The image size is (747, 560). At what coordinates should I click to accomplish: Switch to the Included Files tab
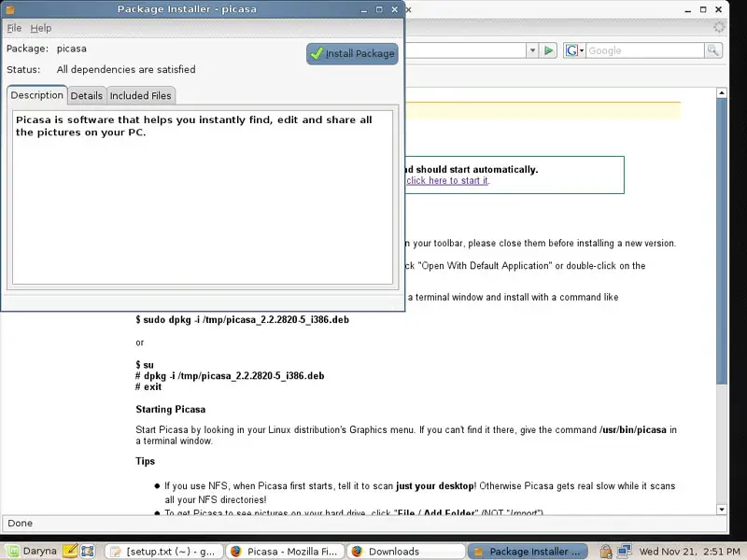coord(141,96)
